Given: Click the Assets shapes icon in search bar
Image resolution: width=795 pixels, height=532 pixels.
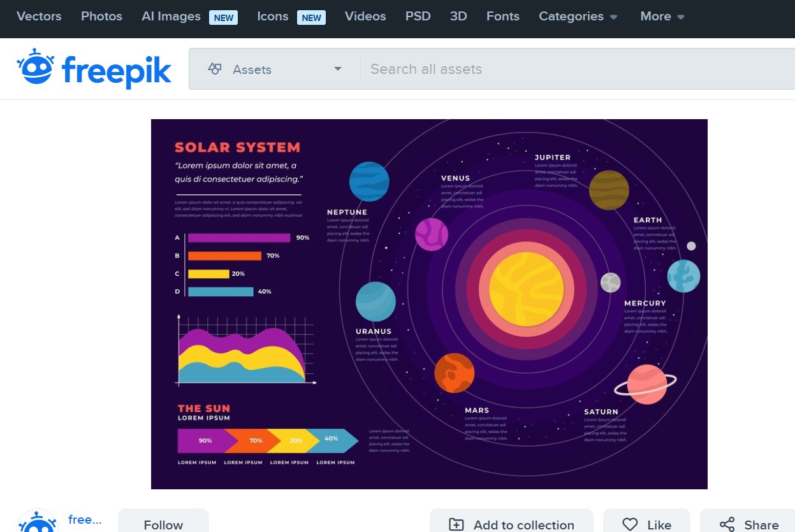Looking at the screenshot, I should coord(215,69).
